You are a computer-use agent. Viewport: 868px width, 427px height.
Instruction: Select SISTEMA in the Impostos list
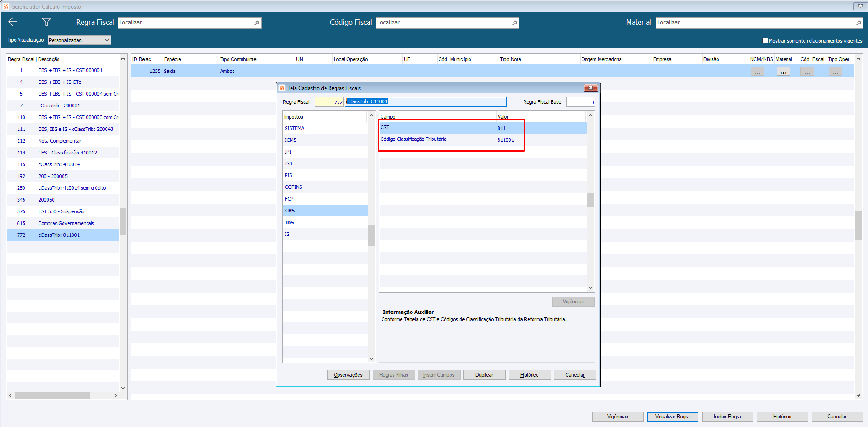(x=325, y=128)
